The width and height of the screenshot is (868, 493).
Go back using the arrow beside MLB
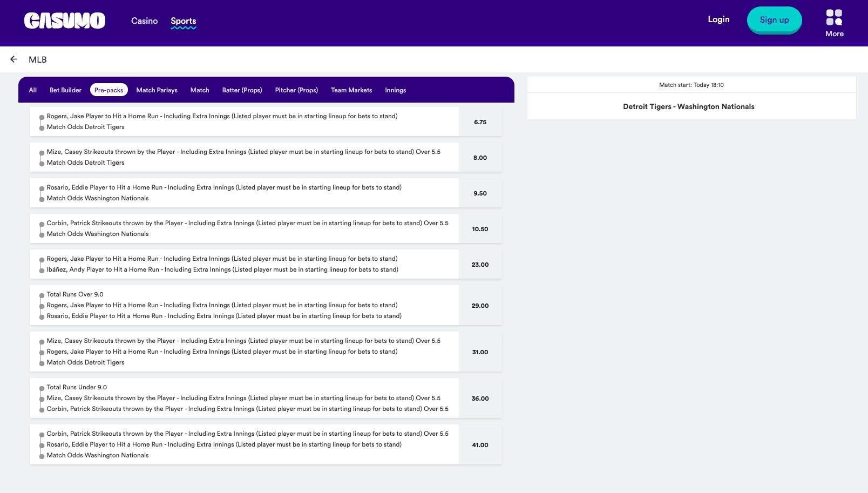click(13, 59)
